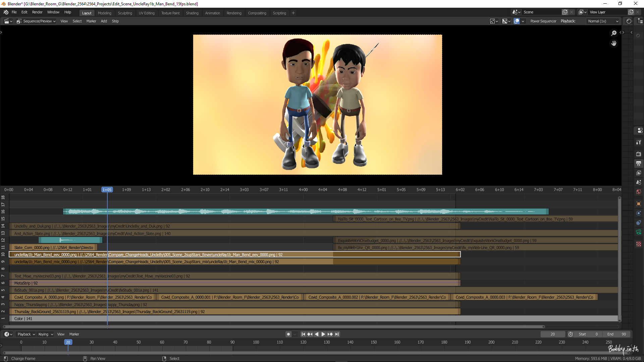Jump to the end frame button
This screenshot has width=644, height=362.
337,334
